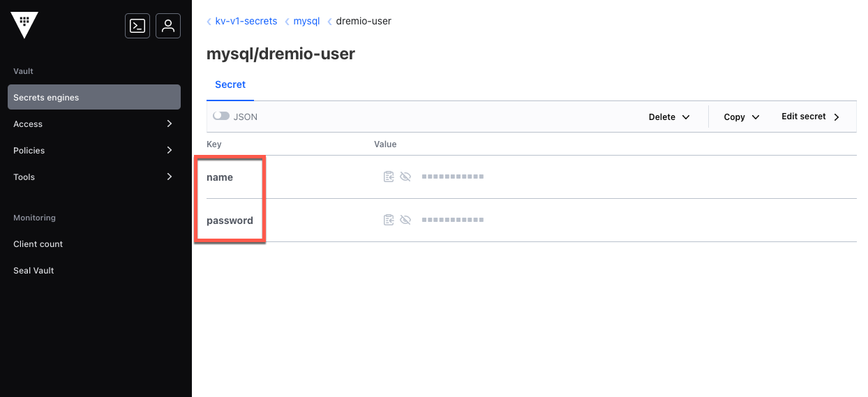Open the Copy dropdown menu
The image size is (868, 397).
[741, 117]
